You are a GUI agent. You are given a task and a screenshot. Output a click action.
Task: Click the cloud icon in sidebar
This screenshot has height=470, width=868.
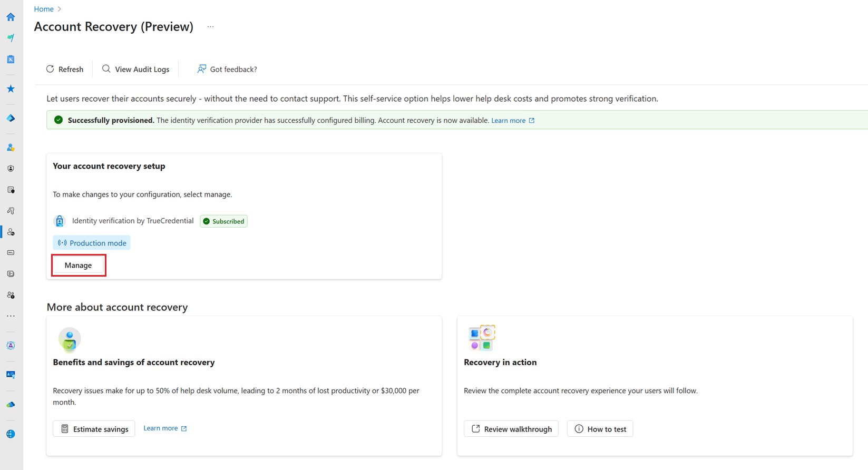click(11, 405)
